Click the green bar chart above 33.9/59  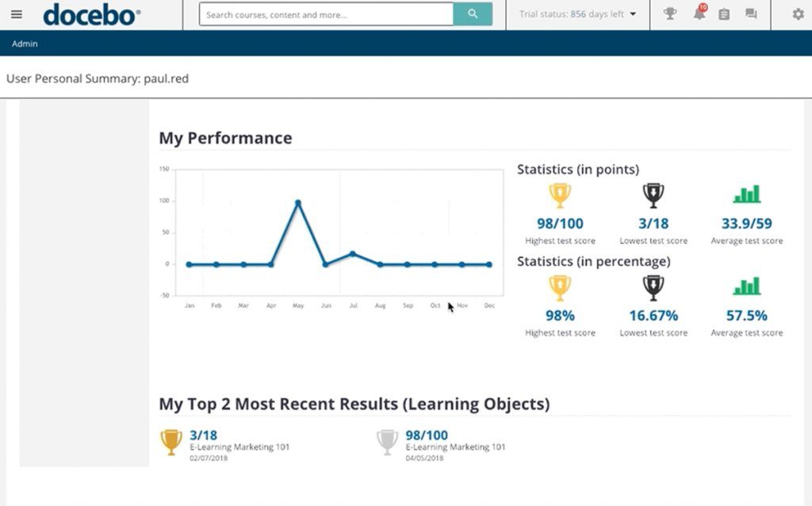pos(746,195)
